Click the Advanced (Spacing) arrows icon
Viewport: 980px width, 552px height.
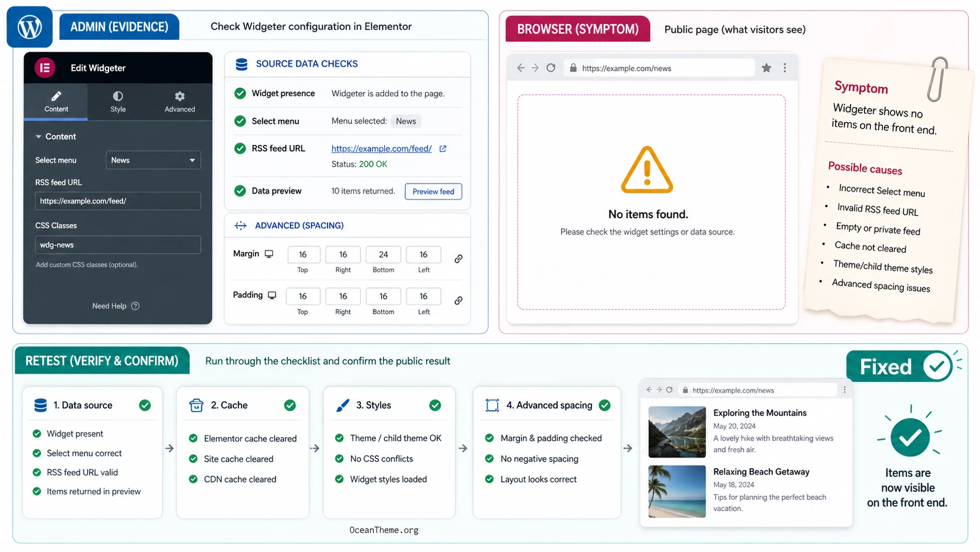point(241,225)
